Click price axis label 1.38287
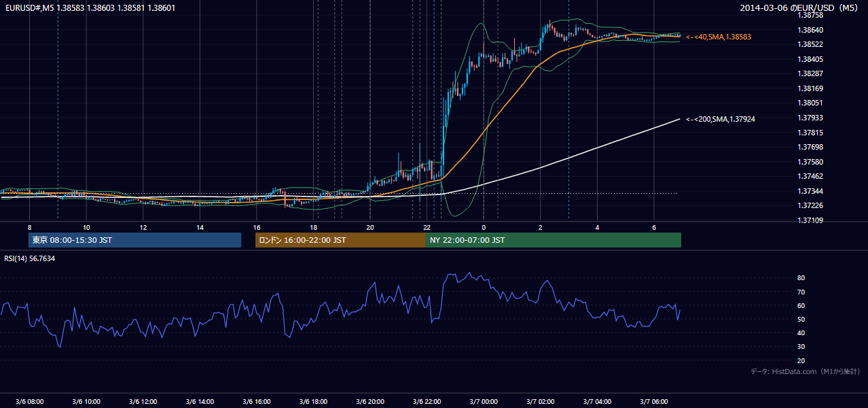Viewport: 868px width, 408px height. point(810,73)
